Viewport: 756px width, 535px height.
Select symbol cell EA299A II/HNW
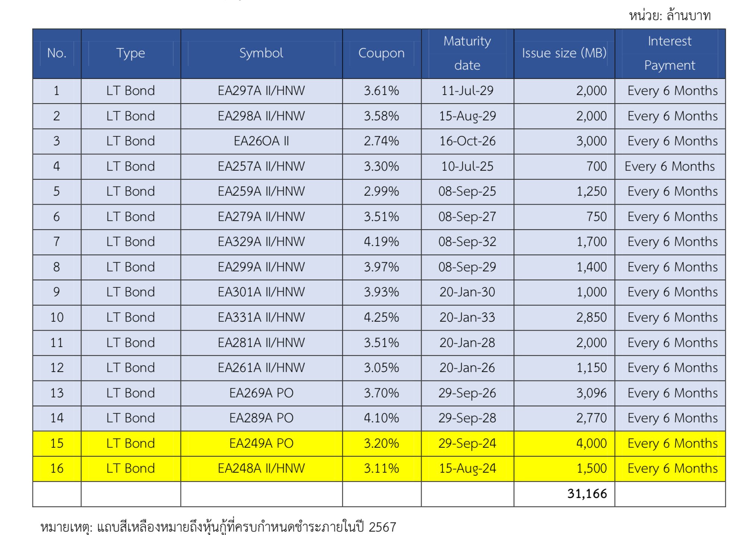[x=261, y=267]
